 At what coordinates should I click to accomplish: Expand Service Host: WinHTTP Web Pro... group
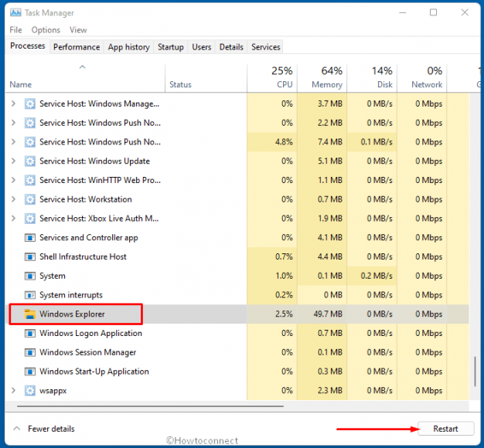pyautogui.click(x=13, y=180)
